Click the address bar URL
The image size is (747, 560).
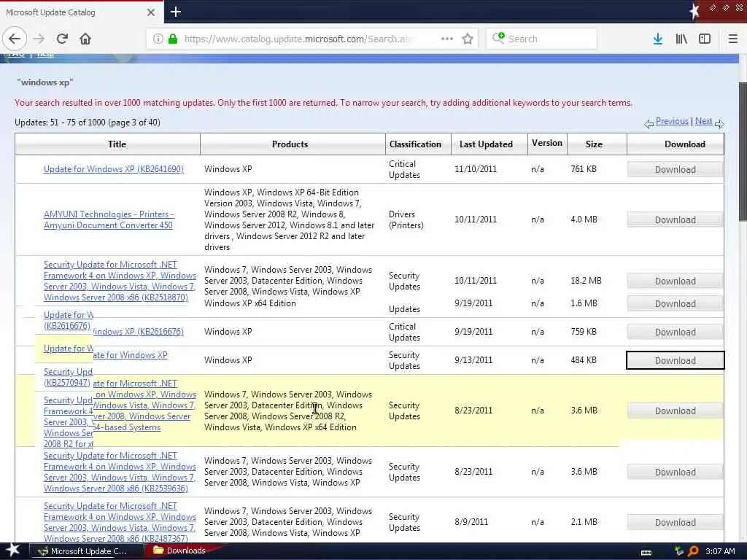coord(299,39)
